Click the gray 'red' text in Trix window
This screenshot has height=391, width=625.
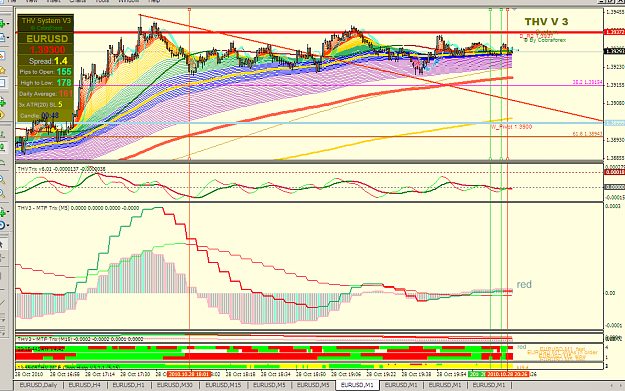pos(524,285)
